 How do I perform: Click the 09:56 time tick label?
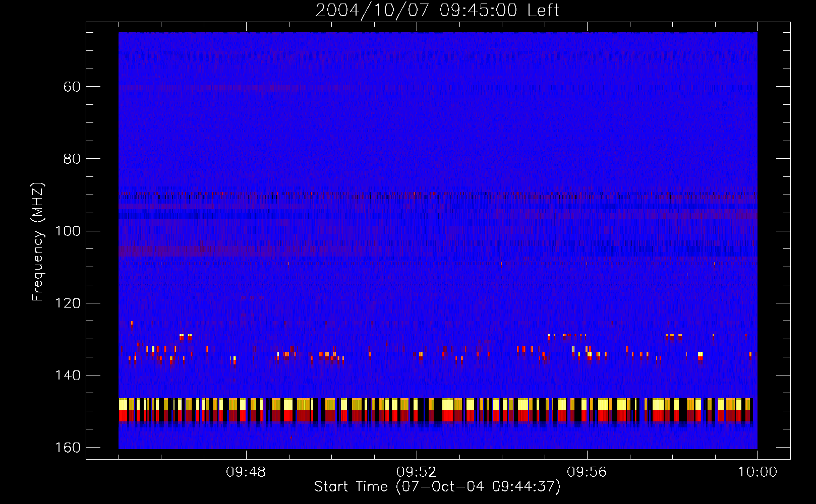pyautogui.click(x=587, y=472)
